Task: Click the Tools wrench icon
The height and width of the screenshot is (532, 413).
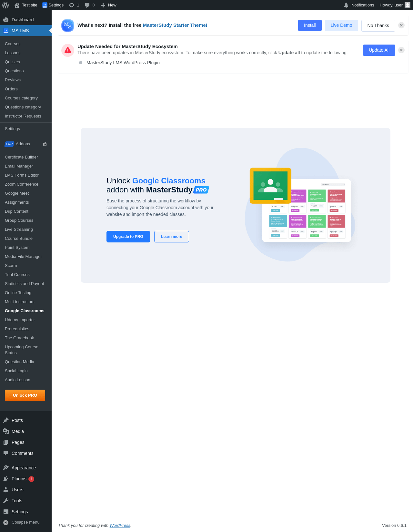Action: (x=6, y=501)
